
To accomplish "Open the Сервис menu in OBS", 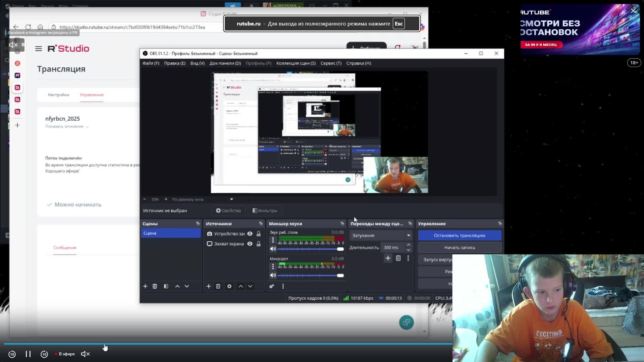I will (331, 63).
